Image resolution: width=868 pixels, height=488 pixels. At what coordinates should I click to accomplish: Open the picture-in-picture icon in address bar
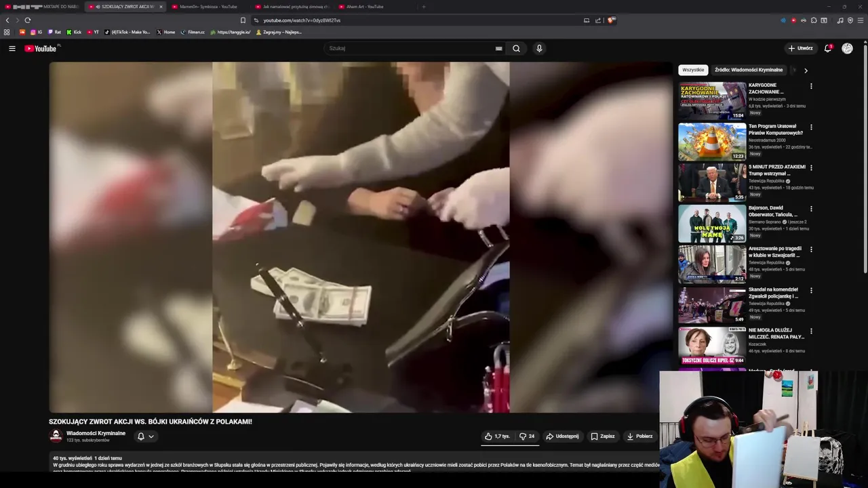pyautogui.click(x=587, y=20)
